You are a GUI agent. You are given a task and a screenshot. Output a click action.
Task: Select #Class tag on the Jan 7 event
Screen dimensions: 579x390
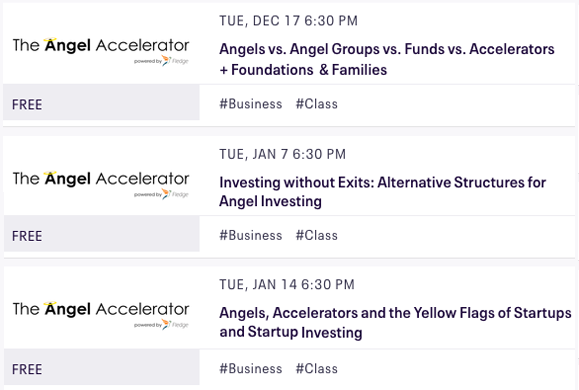pos(316,236)
